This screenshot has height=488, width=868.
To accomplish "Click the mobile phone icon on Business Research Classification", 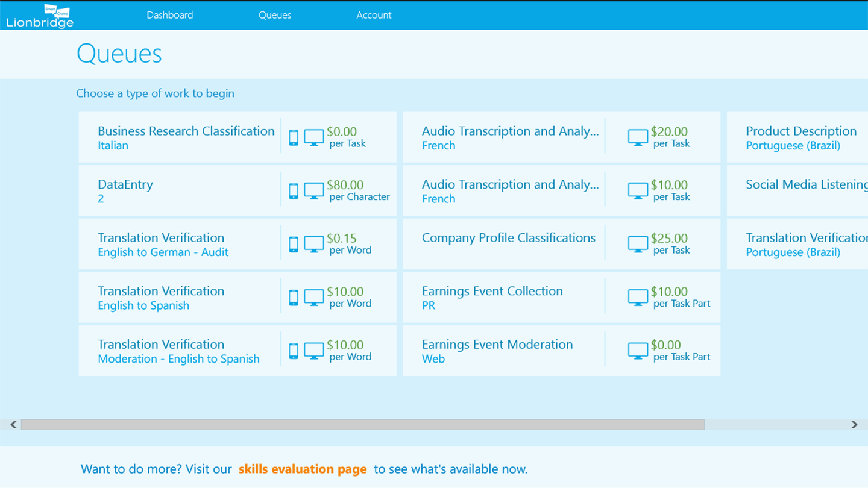I will pos(294,137).
